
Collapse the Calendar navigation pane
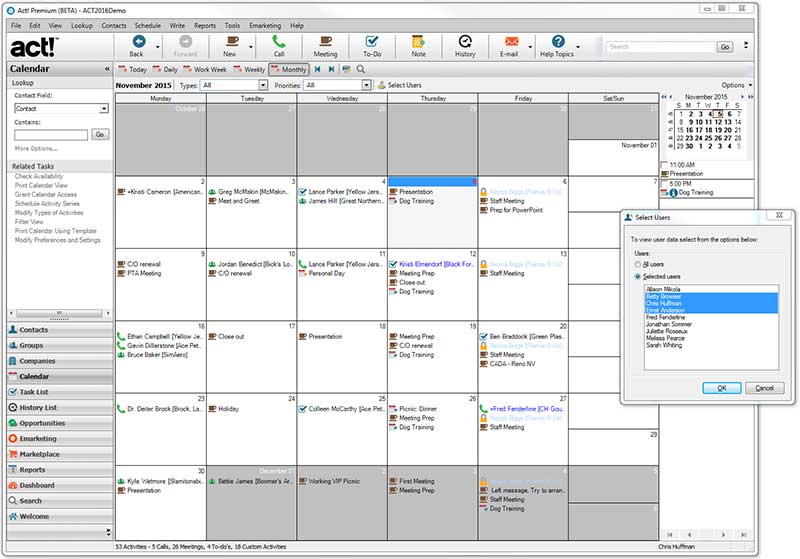tap(107, 69)
